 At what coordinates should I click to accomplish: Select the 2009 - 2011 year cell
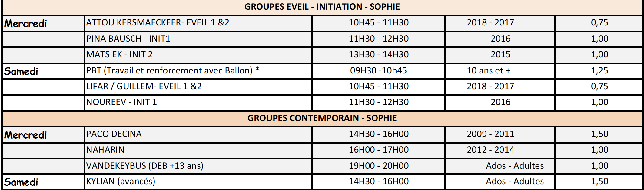pos(500,134)
